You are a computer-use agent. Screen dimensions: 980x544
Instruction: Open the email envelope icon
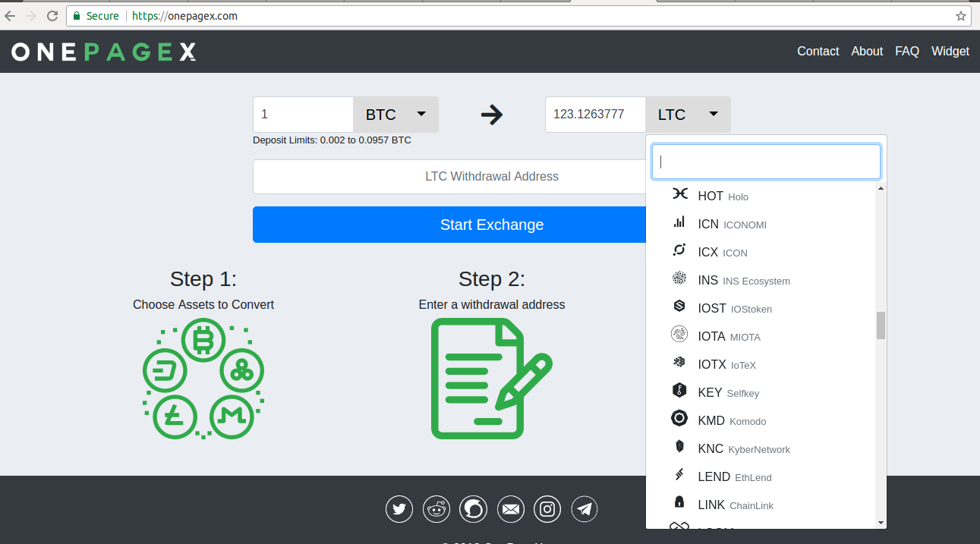pos(511,509)
